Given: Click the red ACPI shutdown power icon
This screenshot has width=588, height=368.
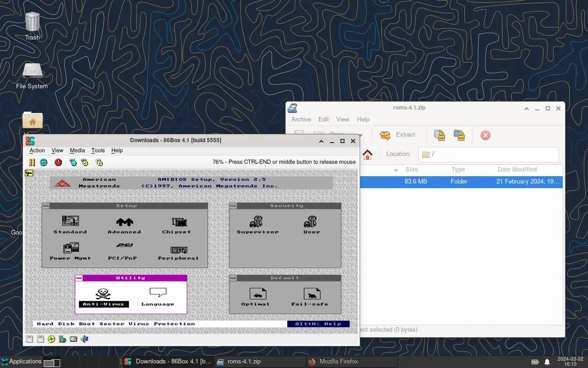Looking at the screenshot, I should (x=58, y=162).
